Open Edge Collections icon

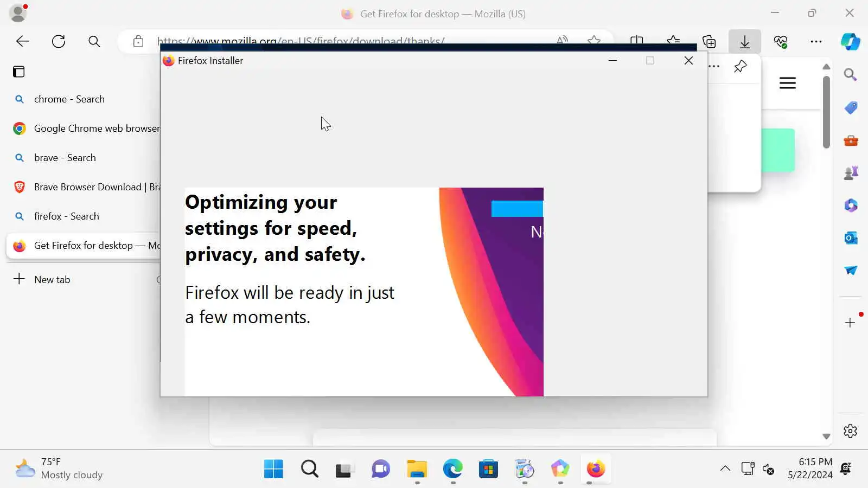pyautogui.click(x=709, y=41)
